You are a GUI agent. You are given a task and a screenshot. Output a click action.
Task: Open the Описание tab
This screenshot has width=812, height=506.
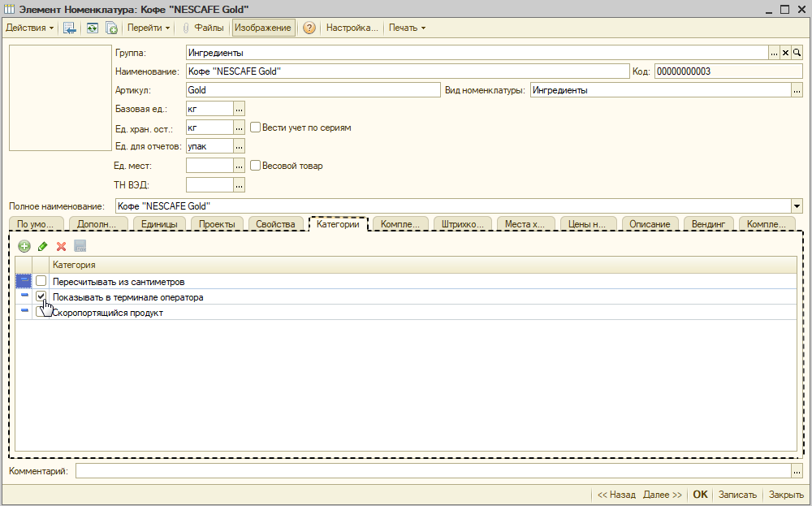(x=650, y=224)
